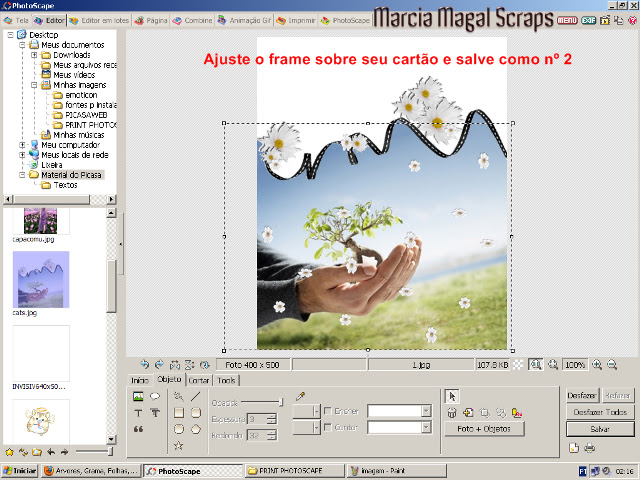Click the print icon under Salvar
640x480 pixels.
pos(589,448)
